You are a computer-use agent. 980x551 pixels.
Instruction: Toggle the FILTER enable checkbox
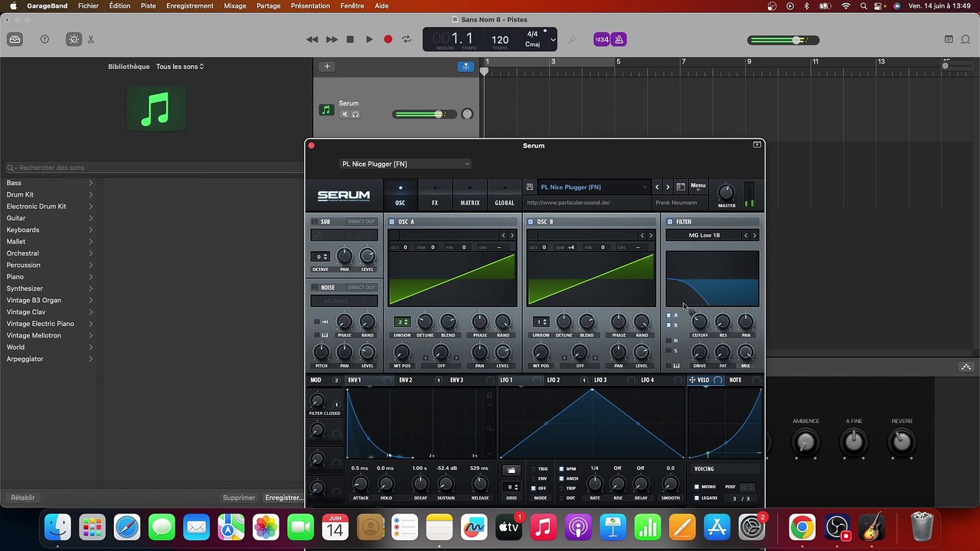pos(670,222)
